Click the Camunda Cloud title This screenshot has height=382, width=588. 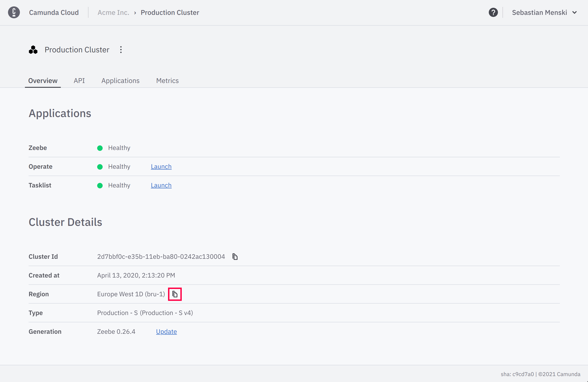54,12
